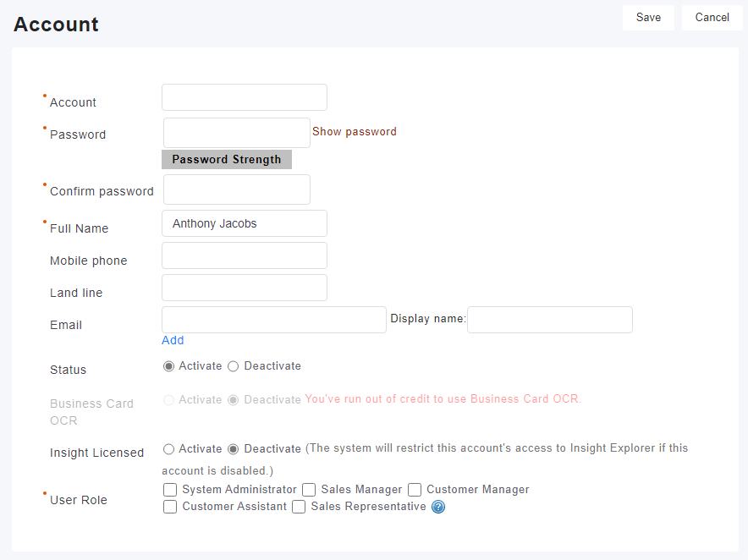Click the Show password link
This screenshot has width=748, height=560.
click(355, 132)
